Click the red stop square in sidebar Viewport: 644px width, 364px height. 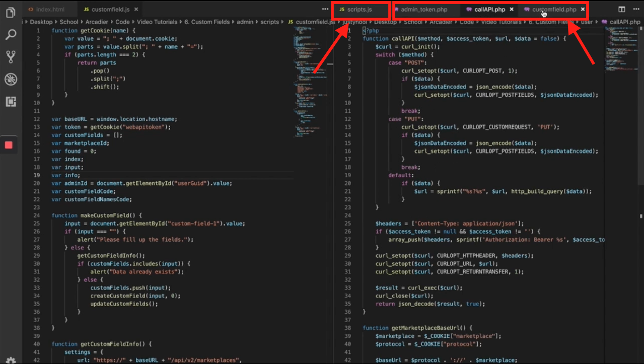(9, 145)
